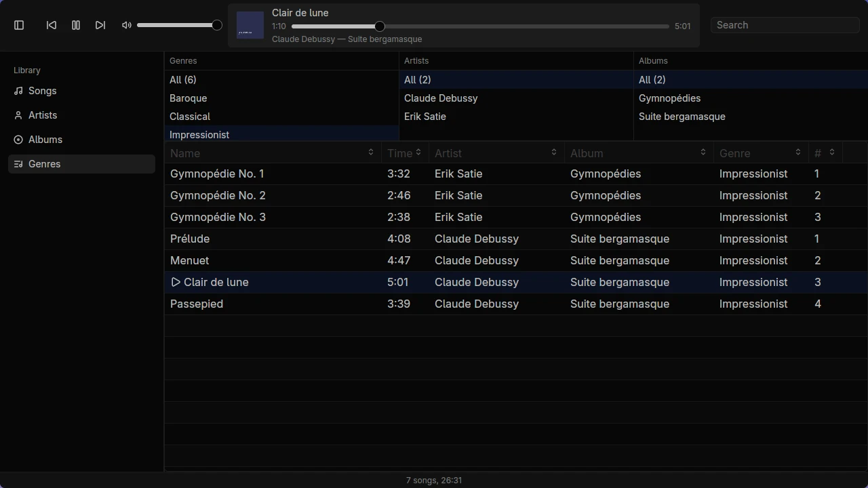Filter by Suite bergamasque in Albums browser
The image size is (868, 488).
pyautogui.click(x=751, y=117)
